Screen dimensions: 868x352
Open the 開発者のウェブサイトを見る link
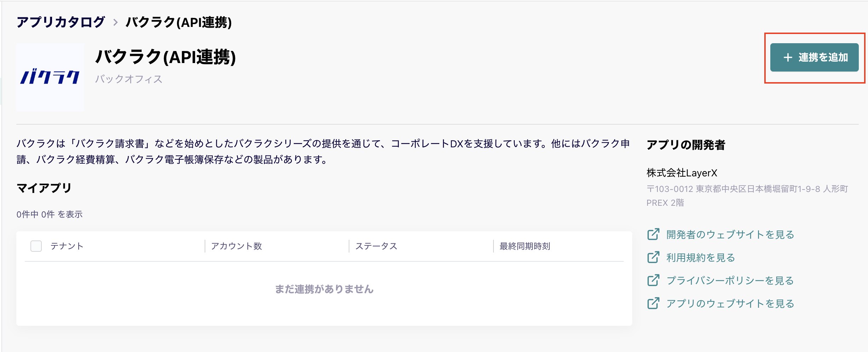coord(729,234)
